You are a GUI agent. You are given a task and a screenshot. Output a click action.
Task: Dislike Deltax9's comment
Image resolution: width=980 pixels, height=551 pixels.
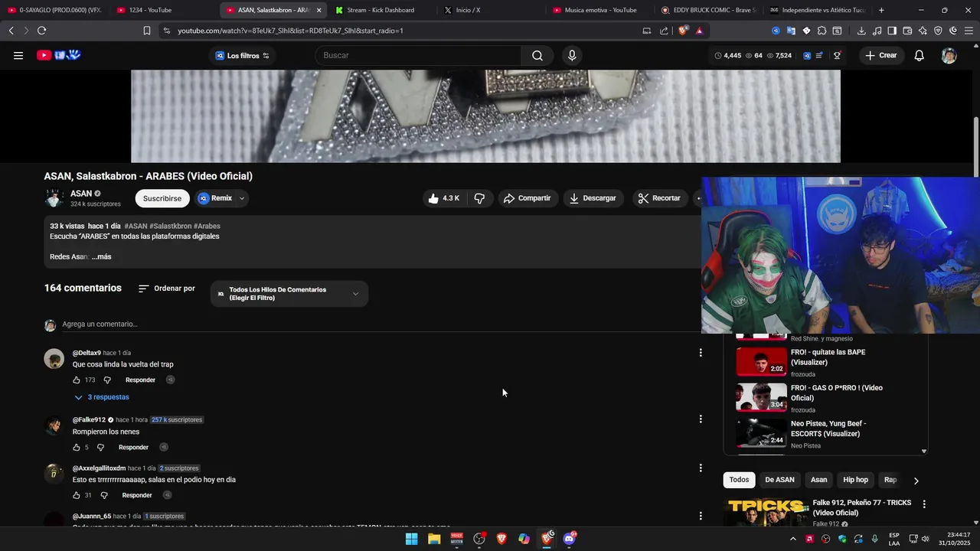(107, 380)
